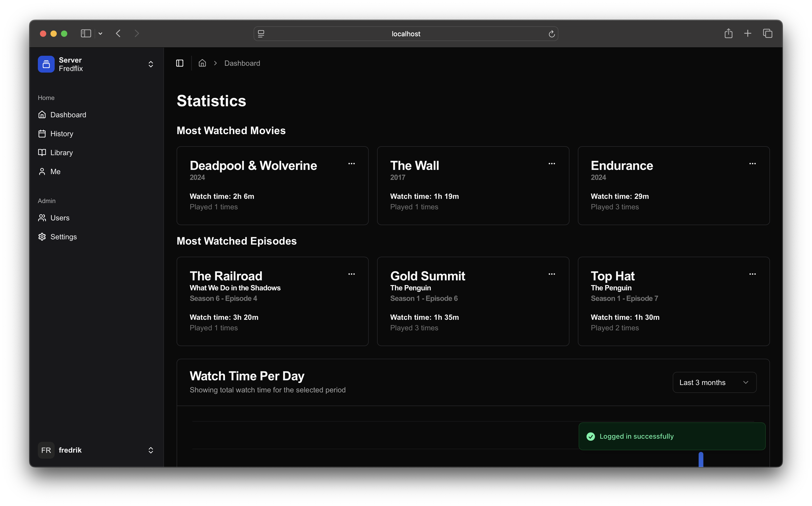The height and width of the screenshot is (506, 812).
Task: Click the Users group icon
Action: point(42,218)
